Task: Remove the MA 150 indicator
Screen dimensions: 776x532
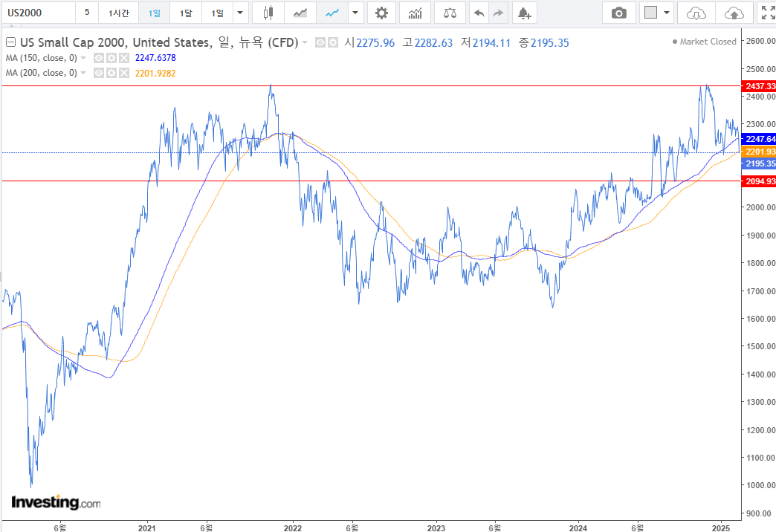Action: coord(123,58)
